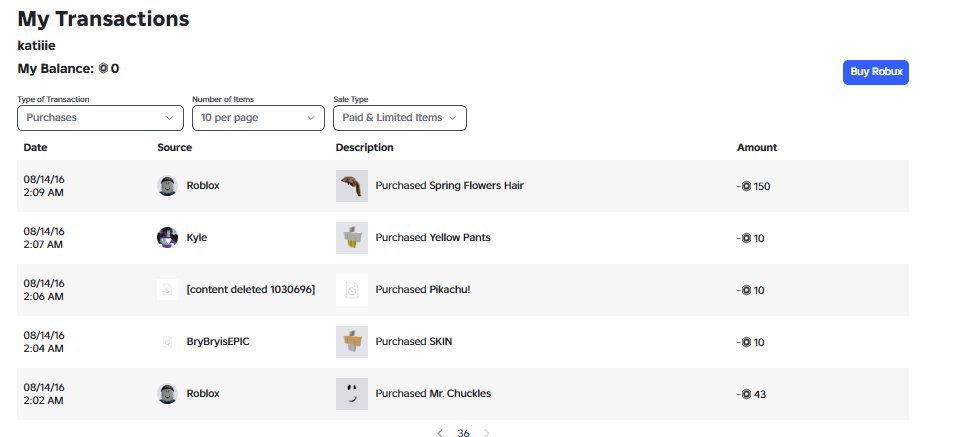The image size is (965, 437).
Task: Expand the Paid & Limited Items dropdown
Action: (400, 118)
